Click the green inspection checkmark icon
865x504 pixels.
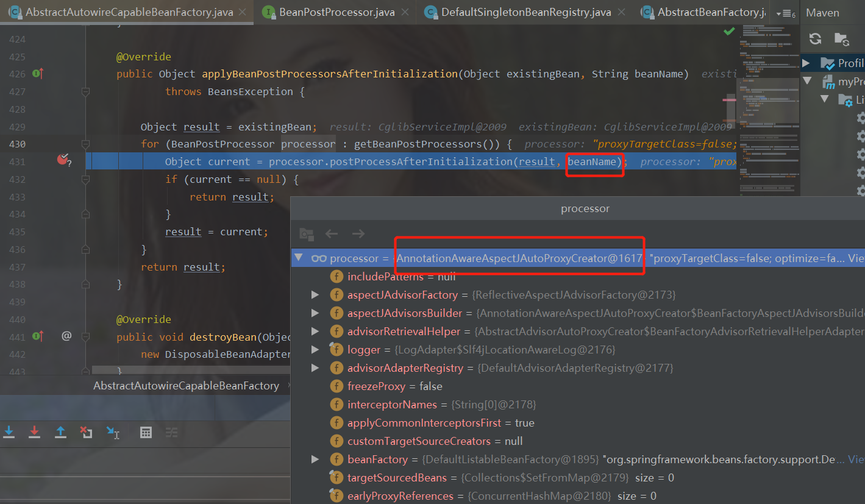click(729, 30)
